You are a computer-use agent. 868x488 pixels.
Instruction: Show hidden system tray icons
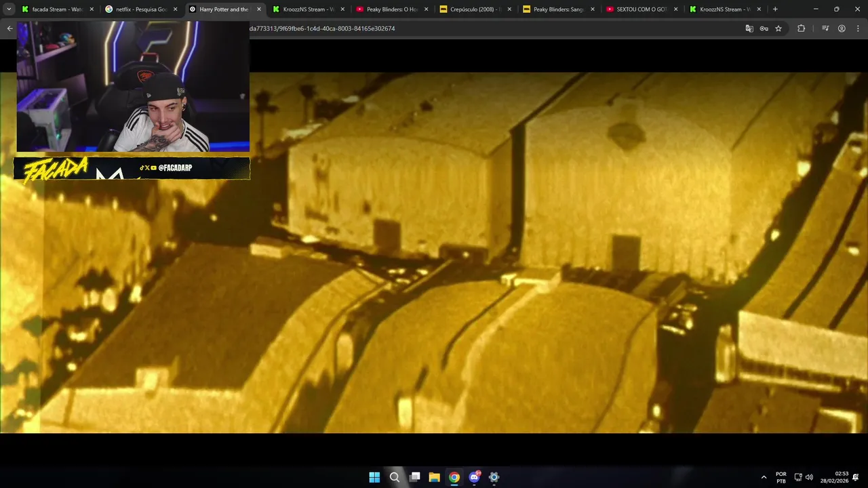[764, 477]
